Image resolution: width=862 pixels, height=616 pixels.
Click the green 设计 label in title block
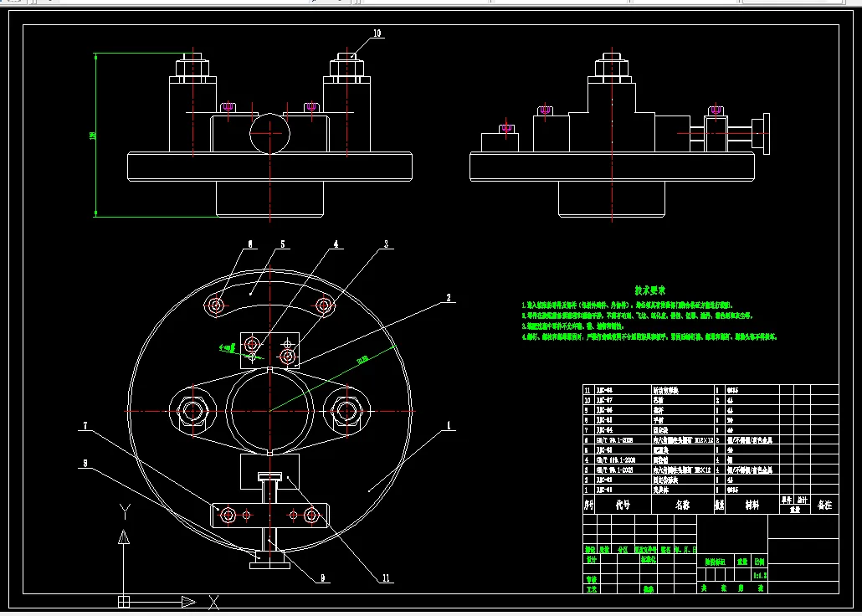tap(591, 559)
